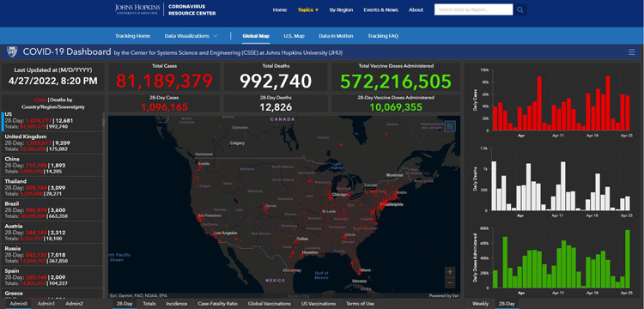The image size is (644, 309).
Task: Select the 28-Day charts tab at right
Action: [507, 304]
